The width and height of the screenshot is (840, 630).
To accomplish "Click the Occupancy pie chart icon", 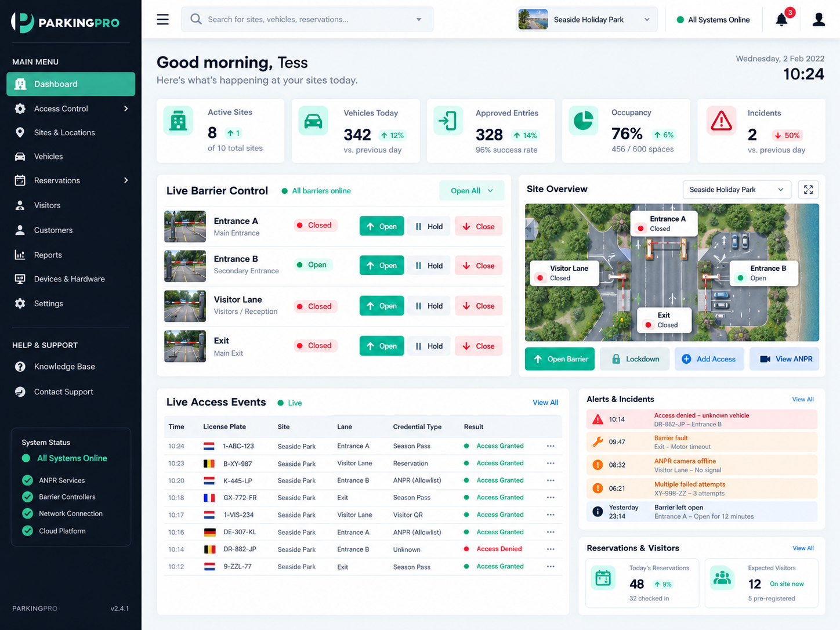I will click(x=583, y=121).
